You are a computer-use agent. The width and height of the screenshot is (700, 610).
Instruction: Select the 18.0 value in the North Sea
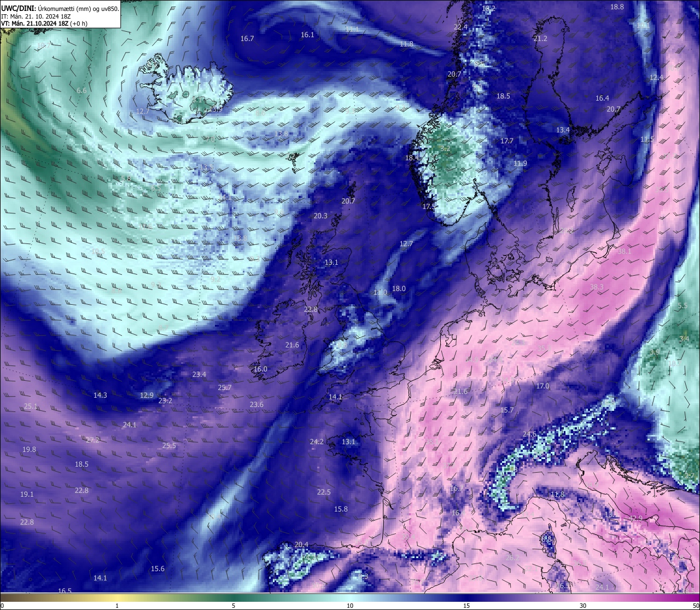click(399, 288)
